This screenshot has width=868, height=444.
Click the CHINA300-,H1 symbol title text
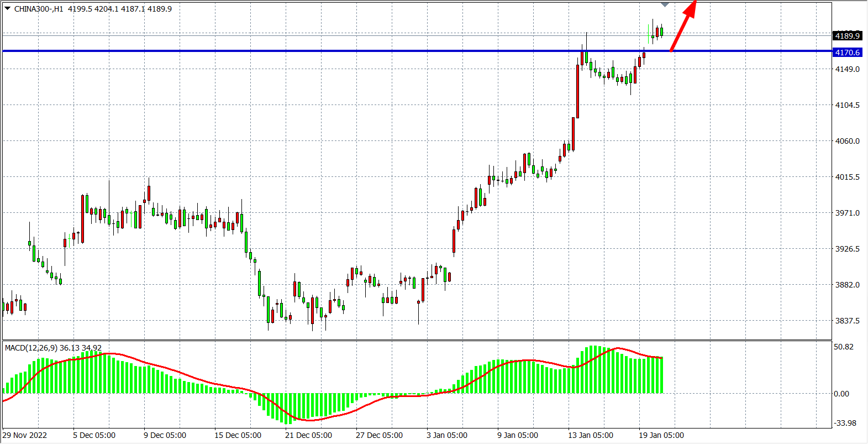coord(39,9)
